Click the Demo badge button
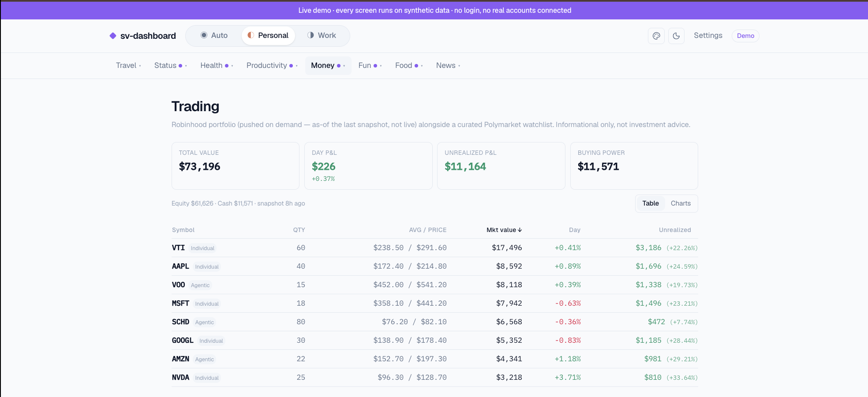The image size is (868, 397). coord(745,36)
